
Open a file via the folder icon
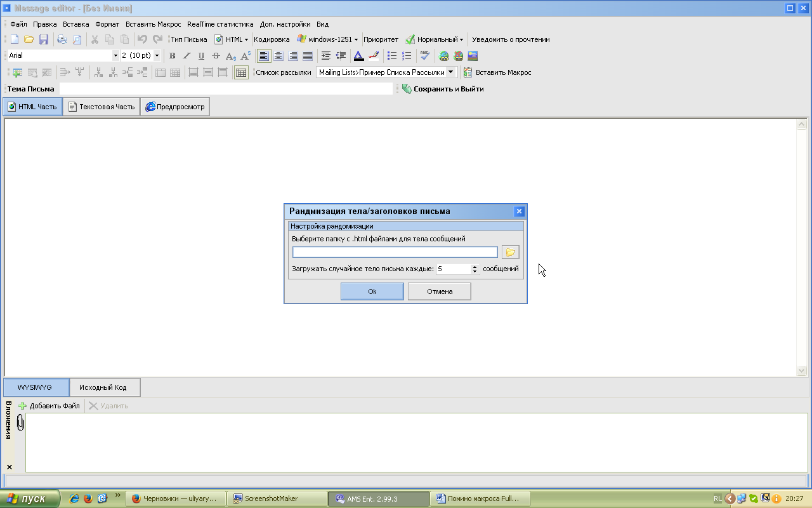[x=29, y=39]
